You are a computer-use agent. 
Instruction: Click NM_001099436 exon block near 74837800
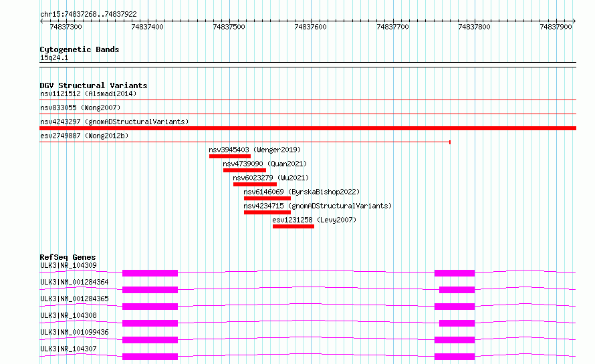click(x=455, y=340)
